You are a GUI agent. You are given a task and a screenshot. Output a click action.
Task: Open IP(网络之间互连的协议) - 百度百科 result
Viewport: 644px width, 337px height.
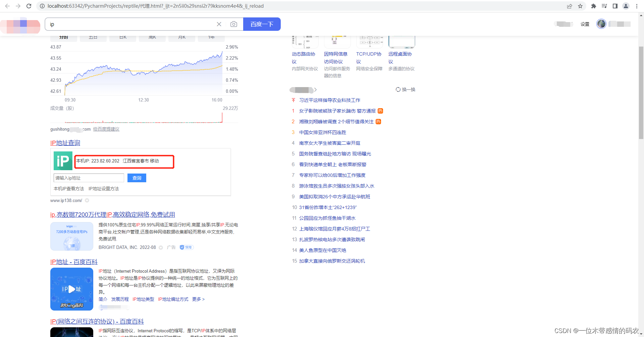click(97, 322)
